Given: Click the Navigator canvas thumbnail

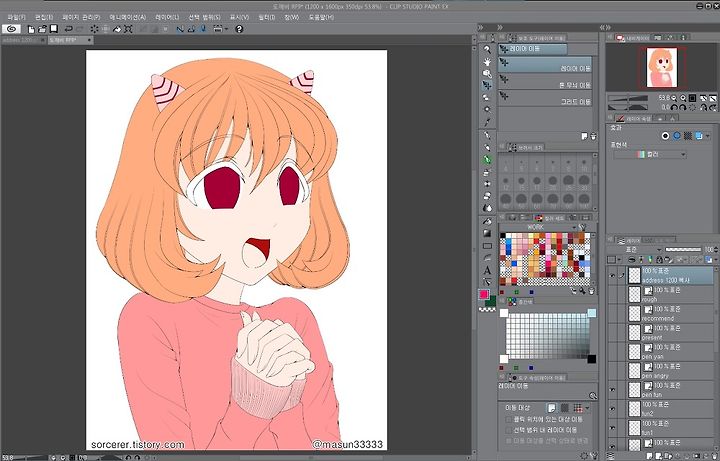Looking at the screenshot, I should coord(662,67).
